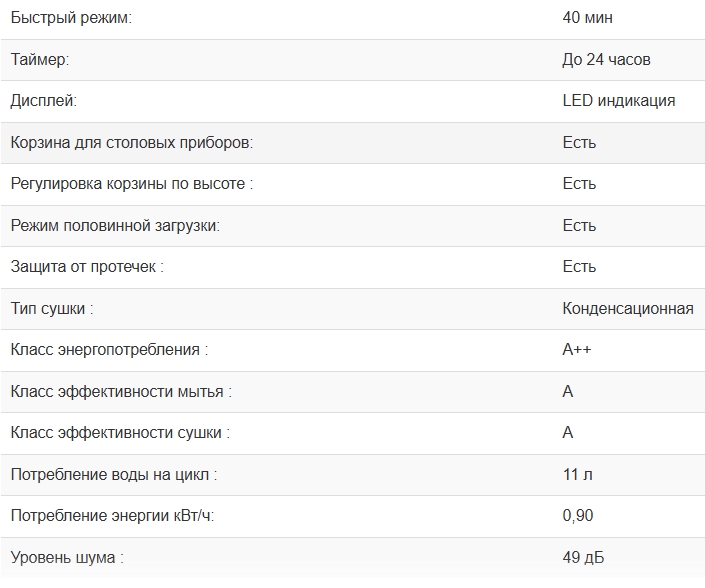705x588 pixels.
Task: Click the "Потребление воды на цикл" label
Action: pos(114,475)
